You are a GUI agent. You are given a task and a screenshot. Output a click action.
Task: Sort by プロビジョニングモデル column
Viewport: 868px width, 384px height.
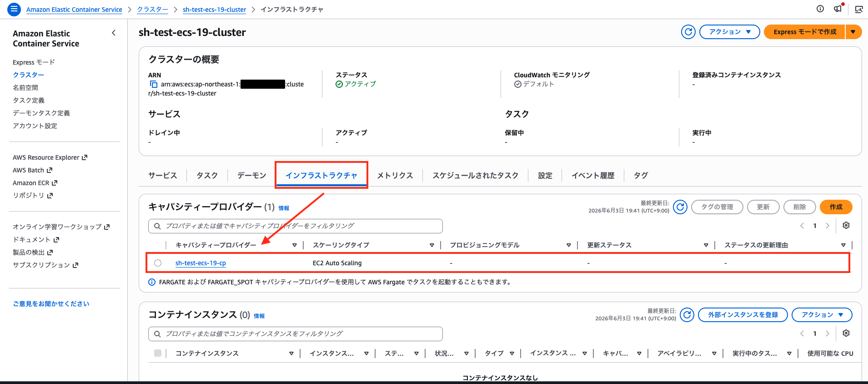coord(569,245)
